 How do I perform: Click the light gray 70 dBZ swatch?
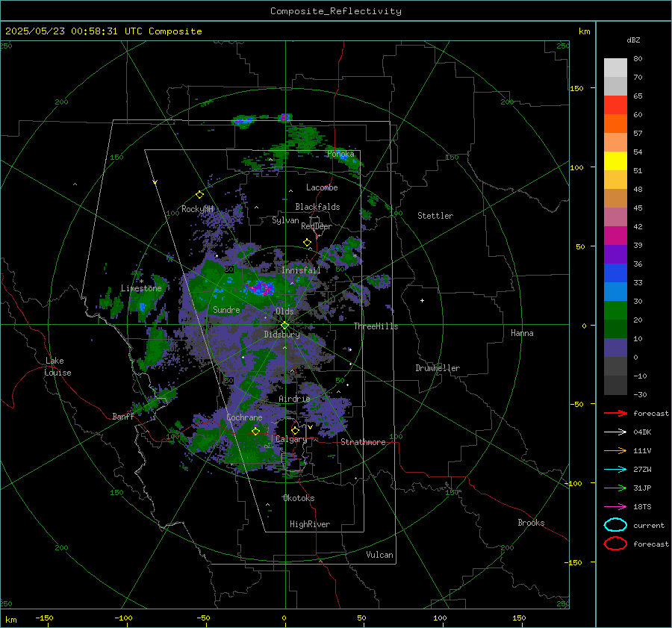pos(615,68)
